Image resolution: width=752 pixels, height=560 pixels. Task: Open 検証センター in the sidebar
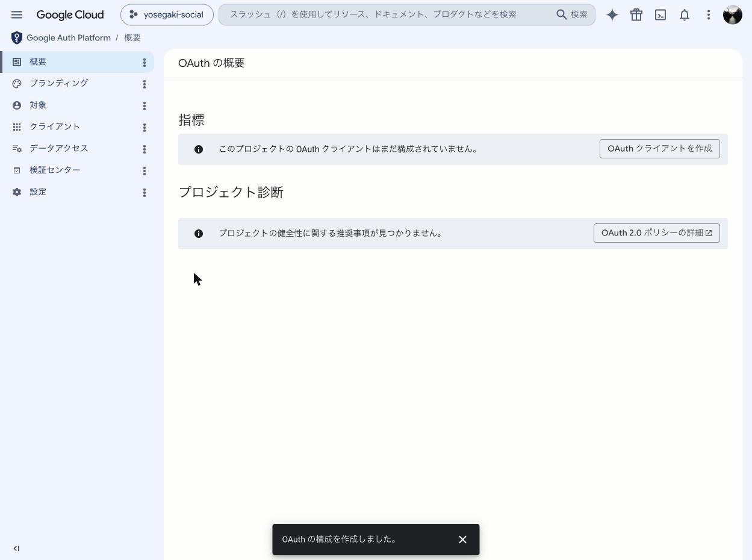pos(77,170)
